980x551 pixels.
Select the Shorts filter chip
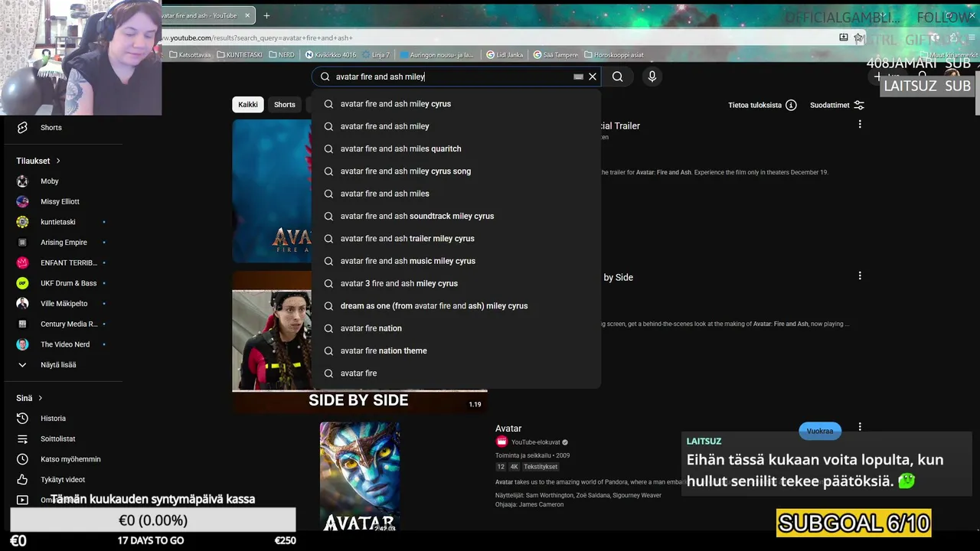[x=285, y=105]
